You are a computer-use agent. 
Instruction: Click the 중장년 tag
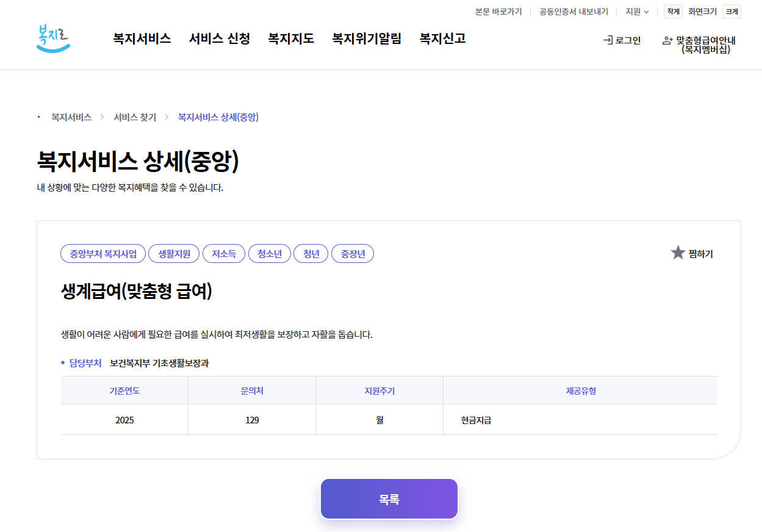click(x=353, y=254)
